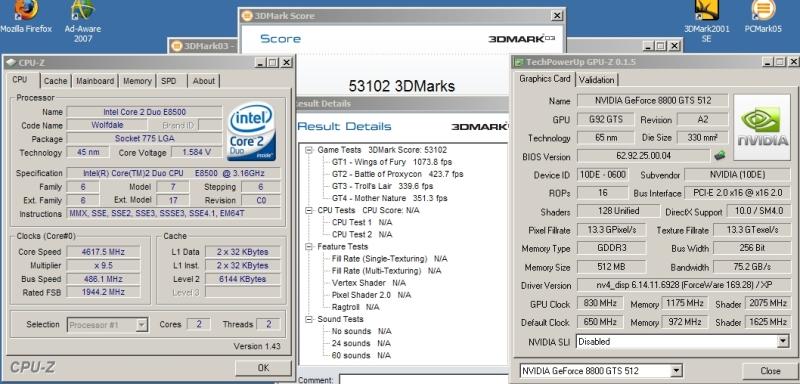Screen dimensions: 800x384
Task: Click the Driver Version field in GPU-Z
Action: 684,285
